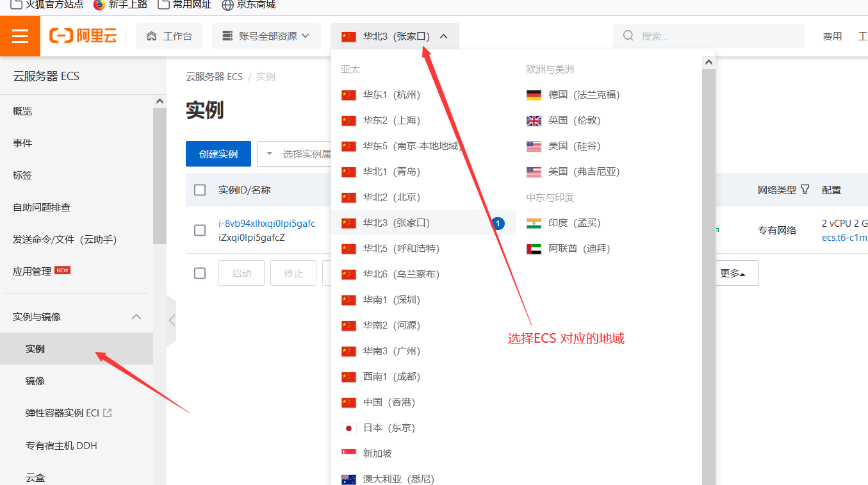Click the search magnifier icon
The height and width of the screenshot is (485, 868).
pyautogui.click(x=628, y=36)
